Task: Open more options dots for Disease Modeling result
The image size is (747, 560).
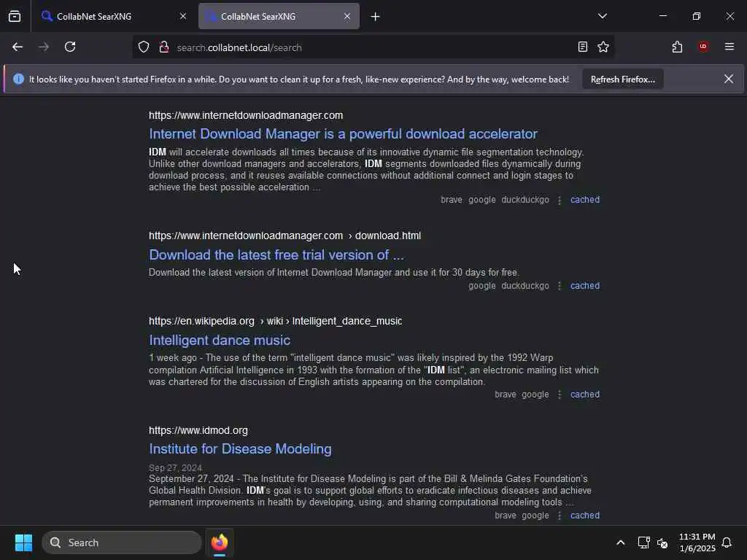Action: click(560, 516)
